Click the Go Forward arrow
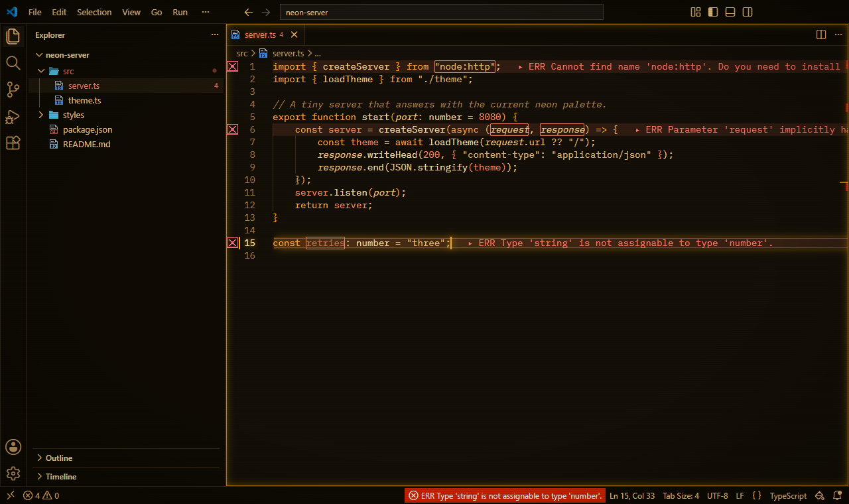The width and height of the screenshot is (849, 504). coord(266,12)
